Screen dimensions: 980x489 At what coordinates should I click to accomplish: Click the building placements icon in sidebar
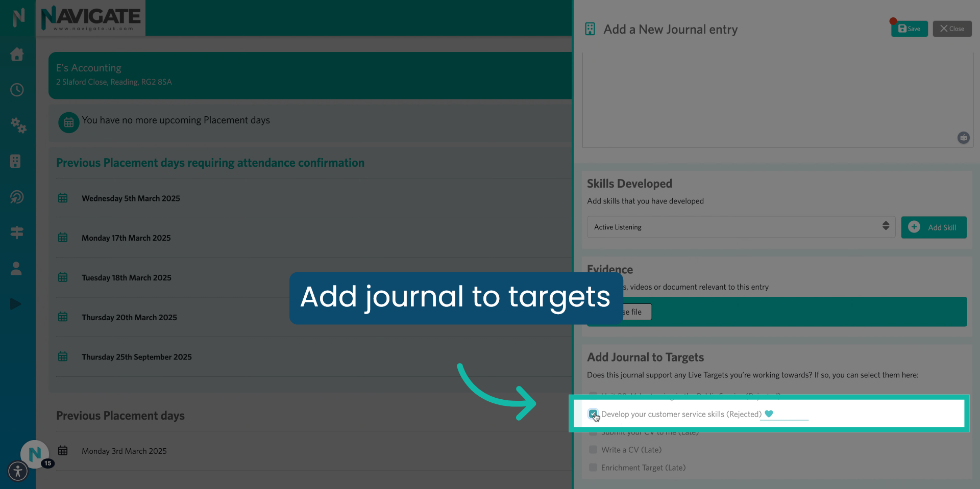click(x=17, y=161)
